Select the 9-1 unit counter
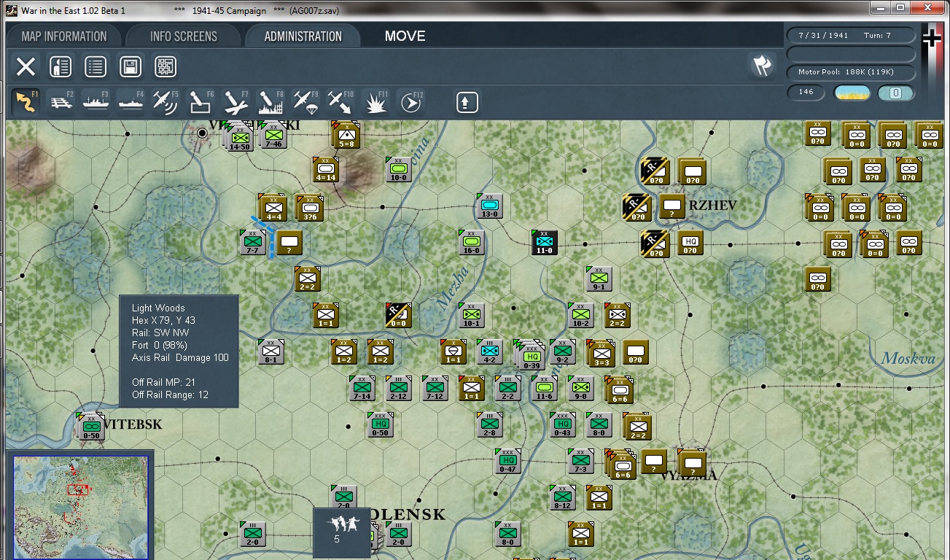Screen dimensions: 950x560 tap(599, 279)
